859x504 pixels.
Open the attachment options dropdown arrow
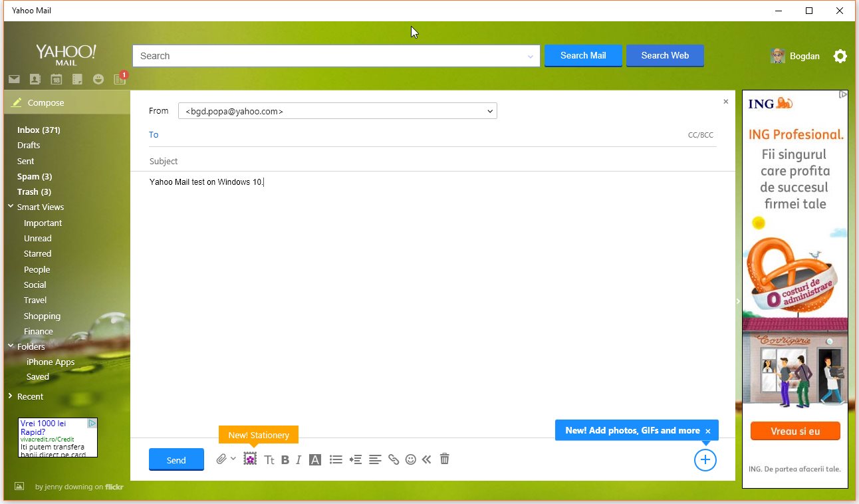233,459
